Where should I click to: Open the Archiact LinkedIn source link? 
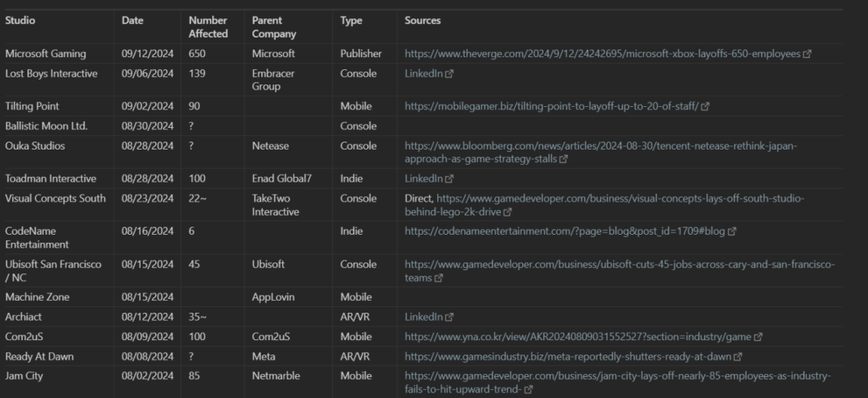[x=424, y=317]
